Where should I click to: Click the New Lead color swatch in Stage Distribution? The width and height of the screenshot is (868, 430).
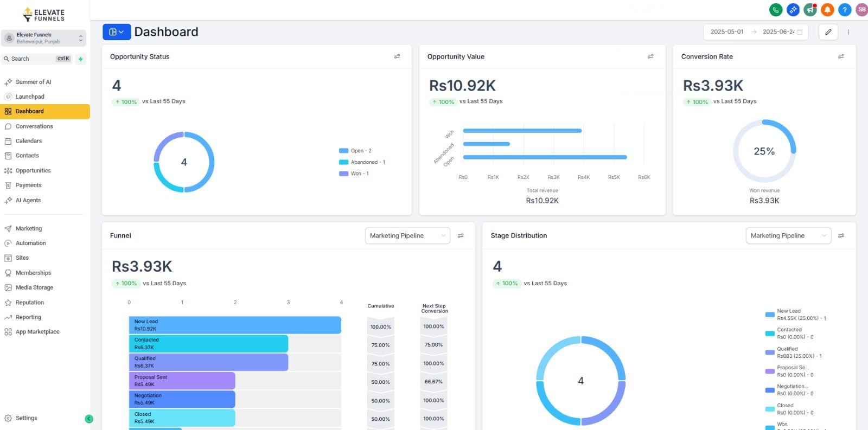[x=769, y=315]
